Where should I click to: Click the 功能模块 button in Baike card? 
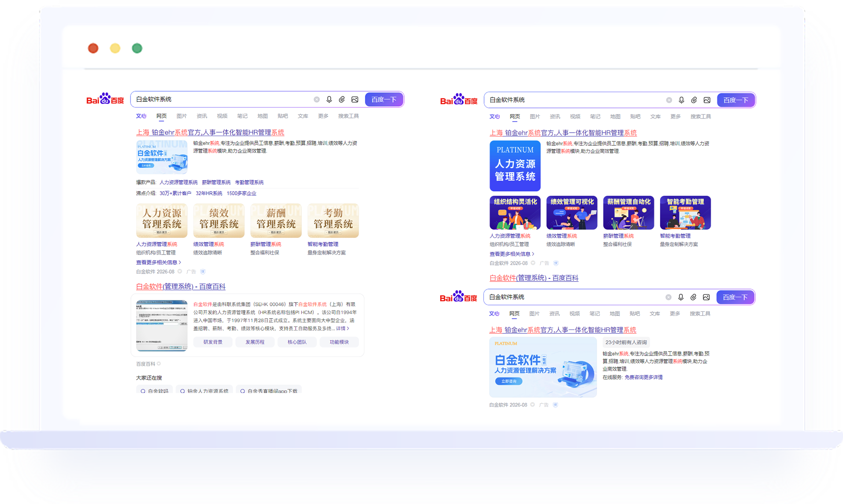pos(339,342)
